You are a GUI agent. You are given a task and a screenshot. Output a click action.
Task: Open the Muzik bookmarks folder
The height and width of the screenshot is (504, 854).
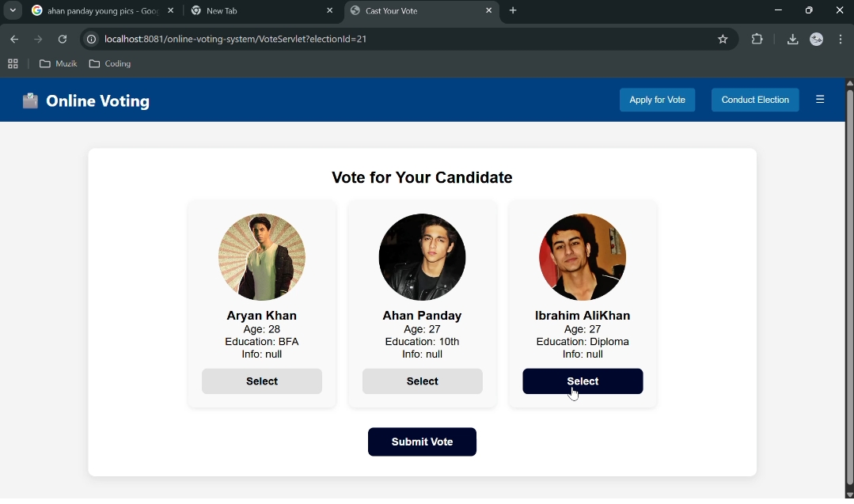[58, 64]
